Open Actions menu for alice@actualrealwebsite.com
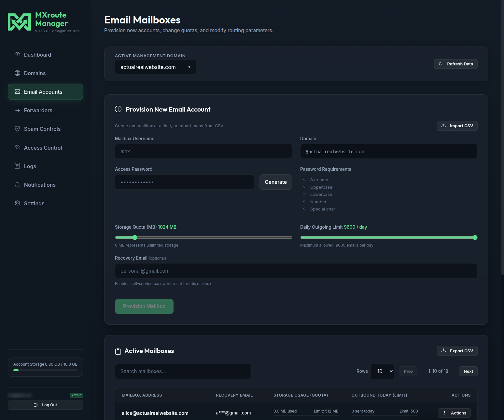504x420 pixels. click(x=454, y=413)
